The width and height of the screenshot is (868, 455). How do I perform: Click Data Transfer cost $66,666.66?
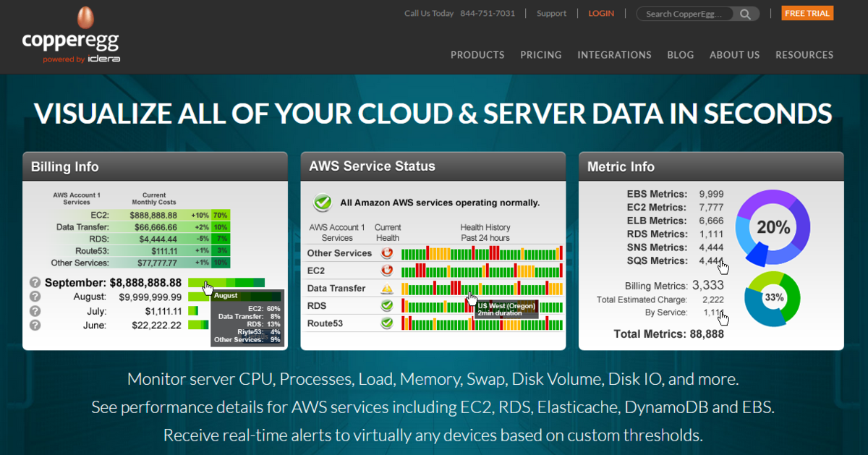pos(153,227)
